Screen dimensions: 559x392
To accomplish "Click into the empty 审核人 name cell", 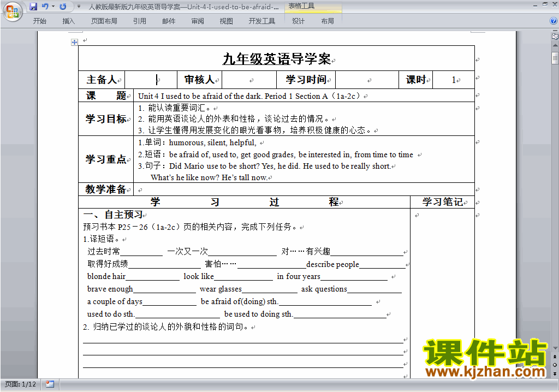I will tap(249, 80).
